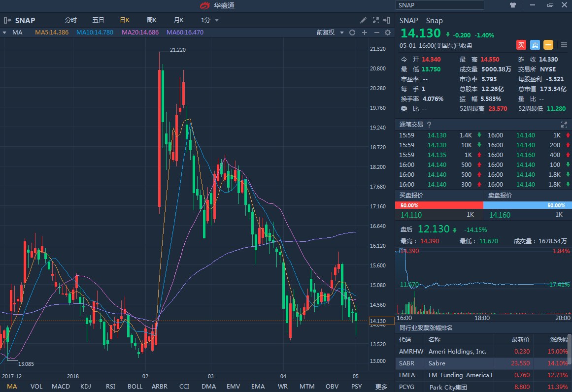Open chart settings gear icon

[x=388, y=33]
